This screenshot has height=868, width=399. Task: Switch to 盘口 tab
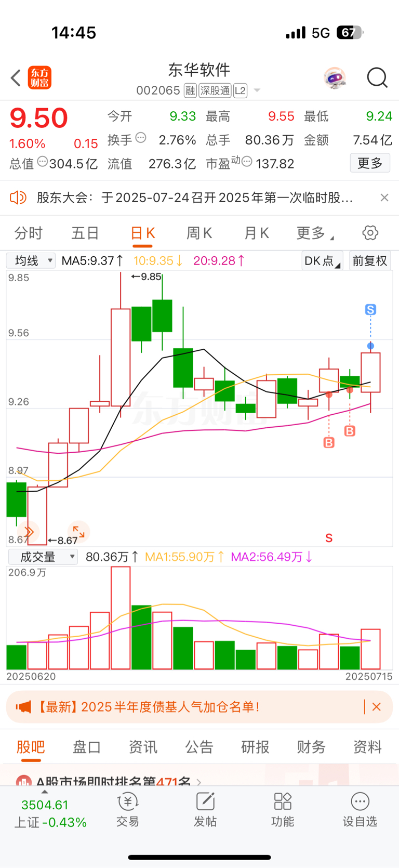pyautogui.click(x=87, y=747)
